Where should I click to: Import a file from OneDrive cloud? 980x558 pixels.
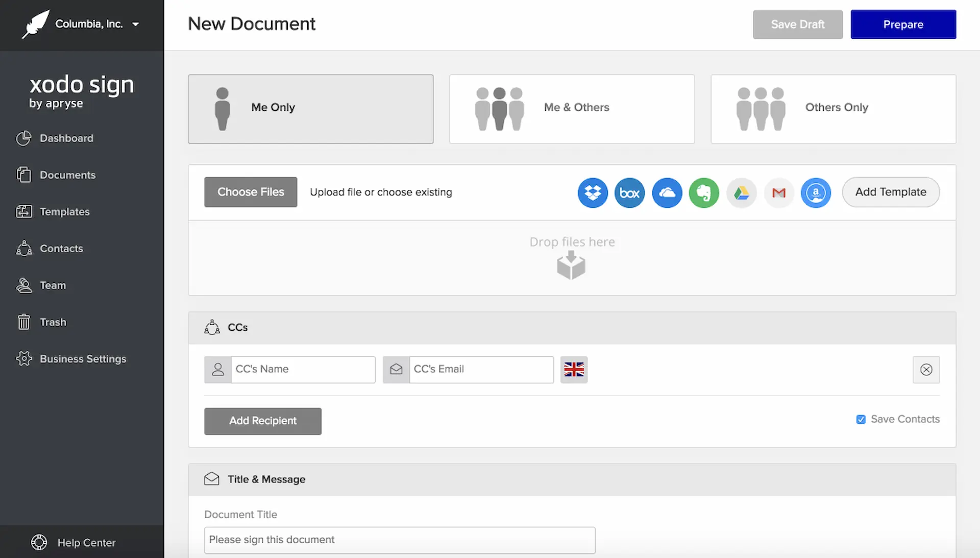coord(667,193)
